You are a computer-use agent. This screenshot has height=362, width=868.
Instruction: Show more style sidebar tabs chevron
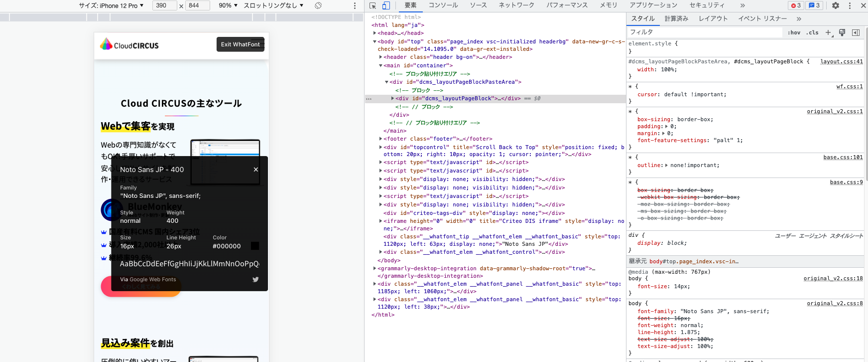pos(799,19)
